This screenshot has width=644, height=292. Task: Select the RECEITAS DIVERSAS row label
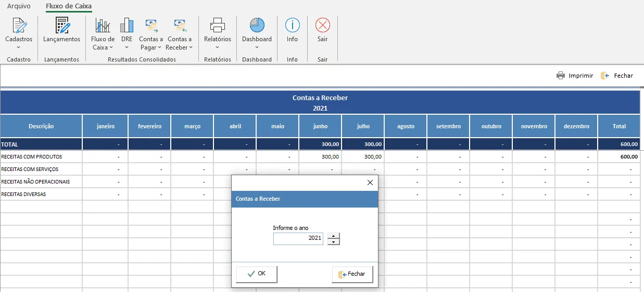pyautogui.click(x=23, y=194)
